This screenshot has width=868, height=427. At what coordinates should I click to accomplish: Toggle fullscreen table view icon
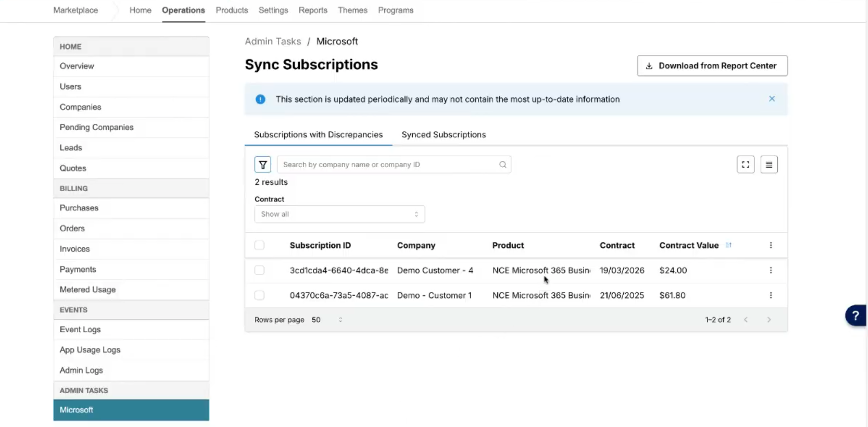(745, 165)
